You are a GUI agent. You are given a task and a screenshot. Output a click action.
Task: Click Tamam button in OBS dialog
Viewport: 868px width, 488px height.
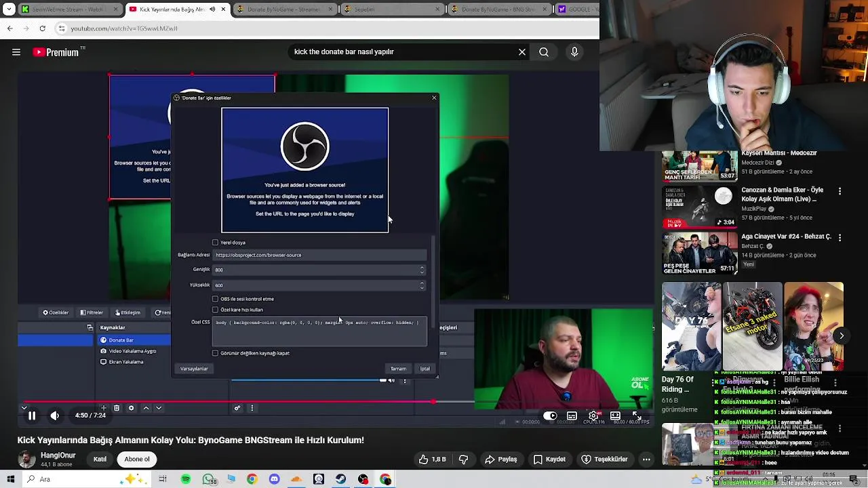[x=398, y=369]
